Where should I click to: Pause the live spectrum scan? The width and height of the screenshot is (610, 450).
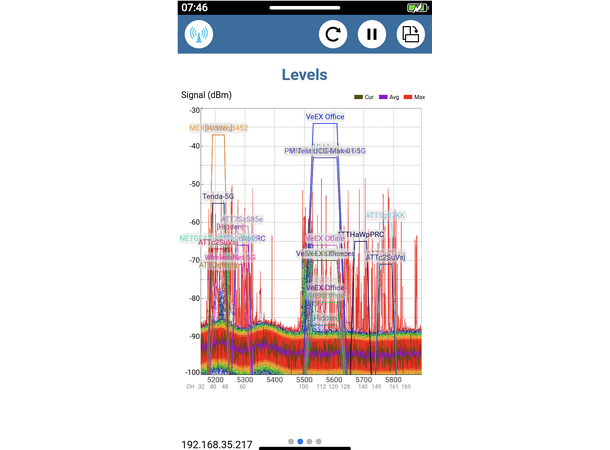pyautogui.click(x=372, y=34)
